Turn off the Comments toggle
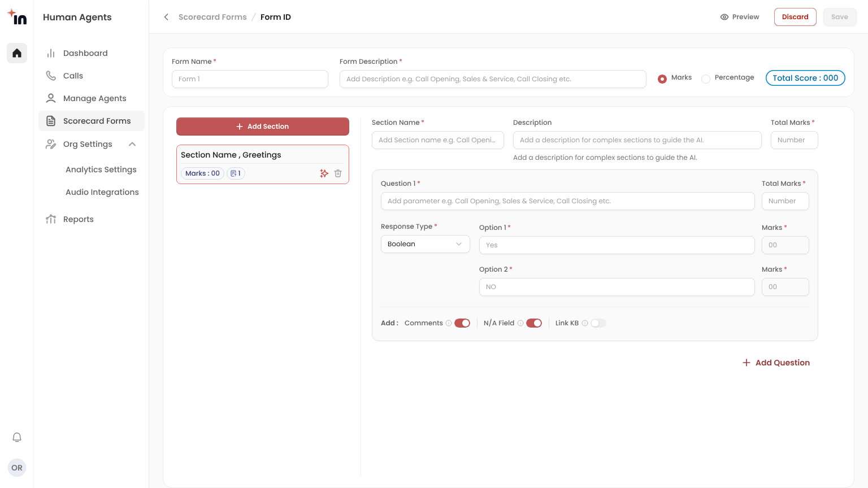Viewport: 868px width, 488px height. pos(462,323)
